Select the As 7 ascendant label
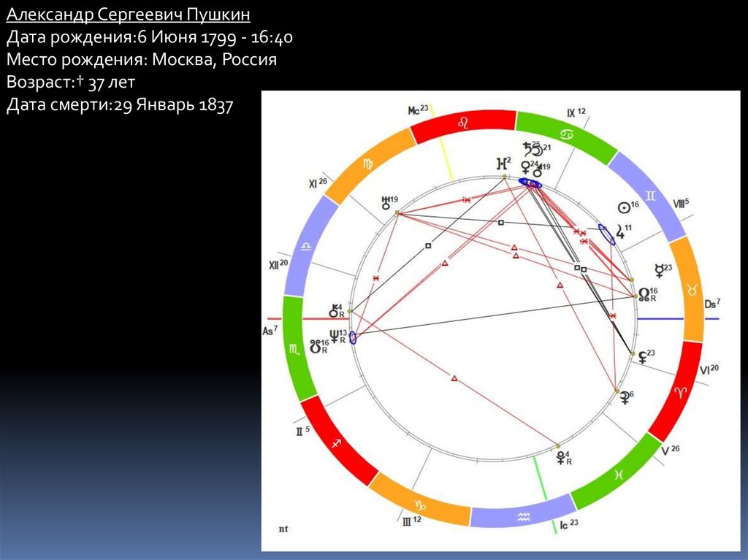 (x=270, y=330)
